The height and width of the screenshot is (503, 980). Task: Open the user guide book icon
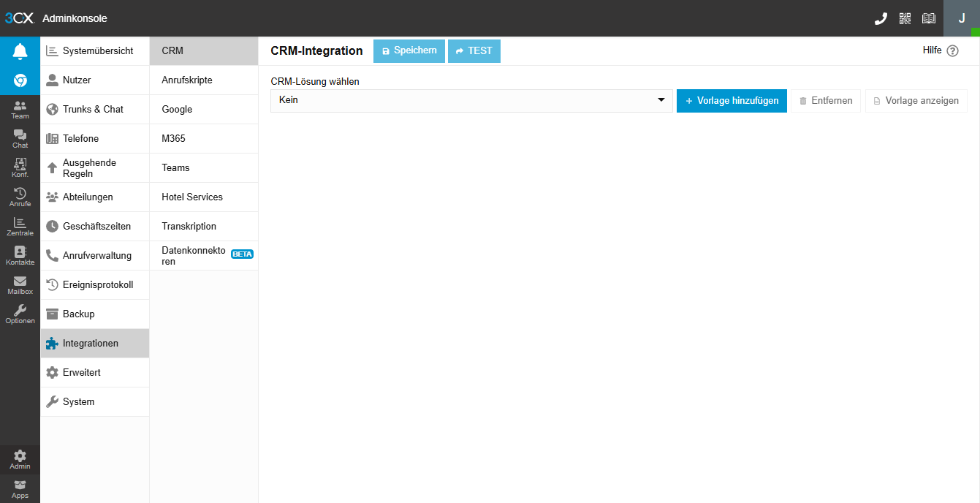tap(929, 19)
